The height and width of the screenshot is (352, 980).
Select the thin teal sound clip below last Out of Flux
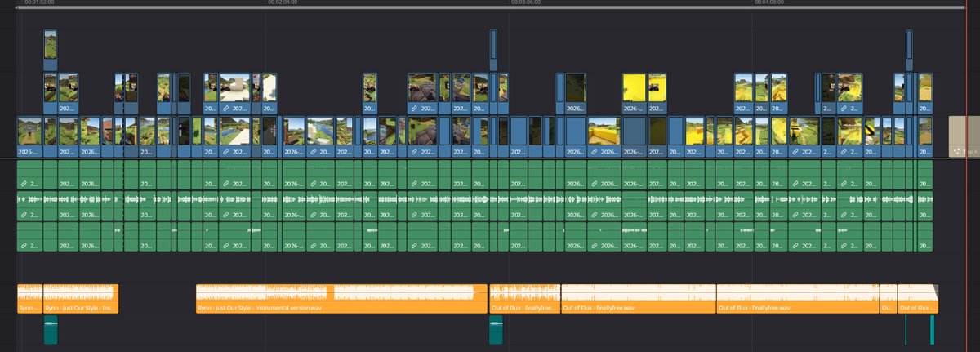(x=906, y=330)
